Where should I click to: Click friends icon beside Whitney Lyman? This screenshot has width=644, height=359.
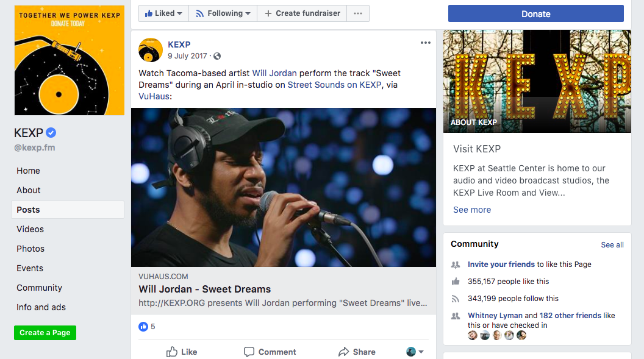(x=456, y=316)
